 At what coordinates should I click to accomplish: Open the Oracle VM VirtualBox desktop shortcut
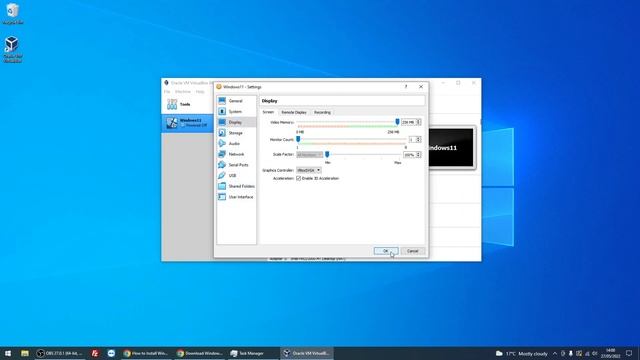[x=12, y=49]
